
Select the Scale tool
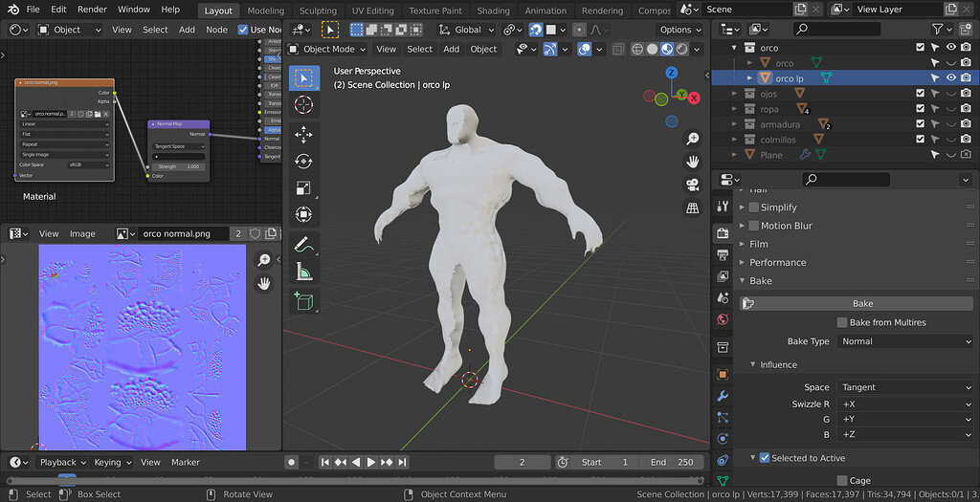[304, 188]
